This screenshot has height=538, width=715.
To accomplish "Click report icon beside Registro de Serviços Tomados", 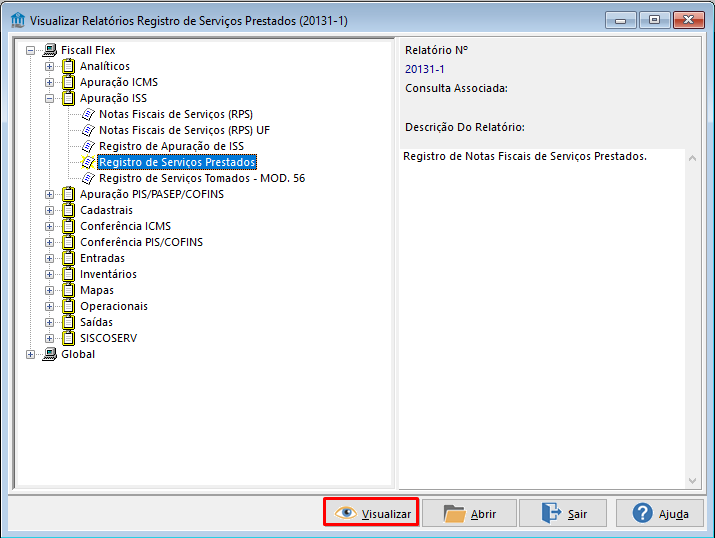I will click(88, 178).
